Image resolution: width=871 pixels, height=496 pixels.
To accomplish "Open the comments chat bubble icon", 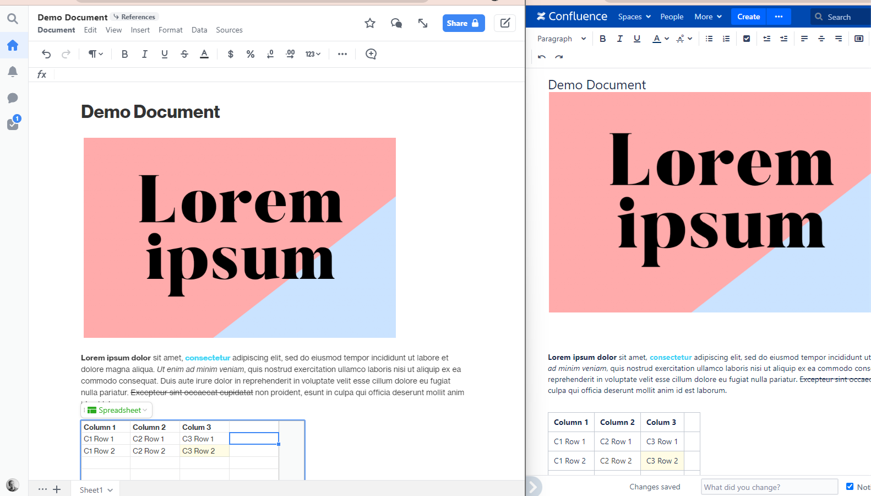I will (x=396, y=23).
